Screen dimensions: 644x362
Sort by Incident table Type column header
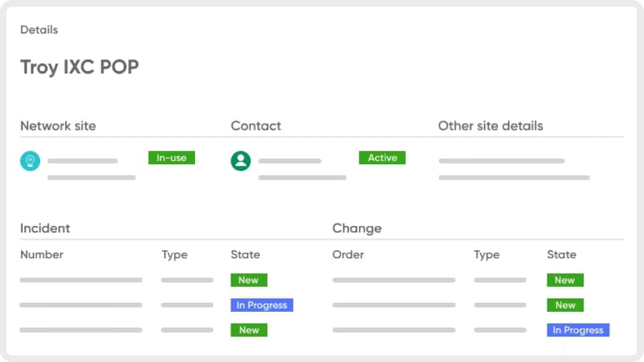tap(174, 255)
